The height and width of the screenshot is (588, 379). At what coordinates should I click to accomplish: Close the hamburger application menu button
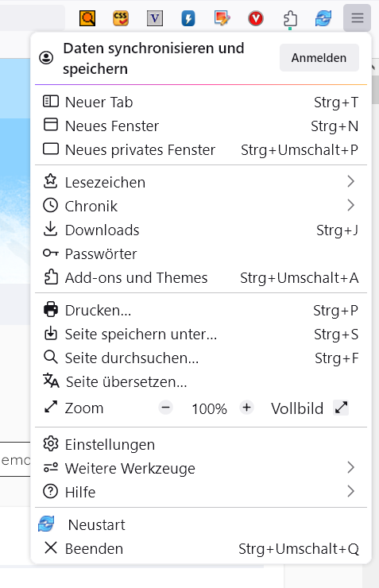click(x=358, y=17)
